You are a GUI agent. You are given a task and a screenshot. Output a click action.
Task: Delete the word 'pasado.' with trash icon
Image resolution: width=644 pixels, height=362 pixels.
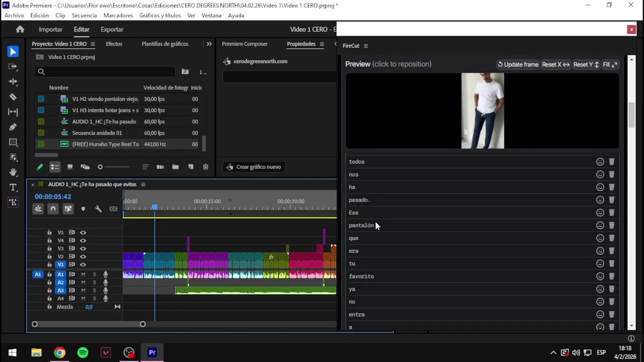tap(612, 200)
